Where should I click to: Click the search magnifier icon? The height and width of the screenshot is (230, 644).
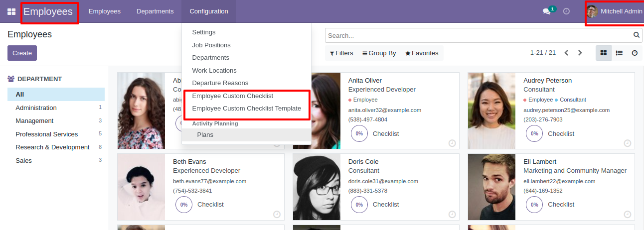(636, 35)
